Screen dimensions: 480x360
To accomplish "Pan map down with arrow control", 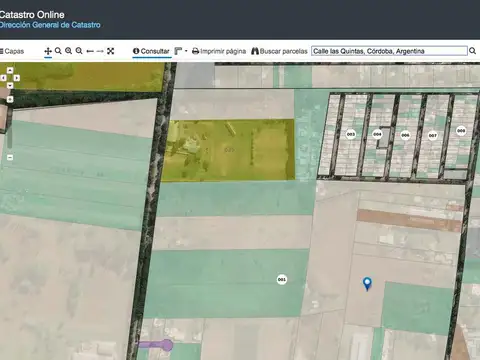I will click(x=10, y=85).
